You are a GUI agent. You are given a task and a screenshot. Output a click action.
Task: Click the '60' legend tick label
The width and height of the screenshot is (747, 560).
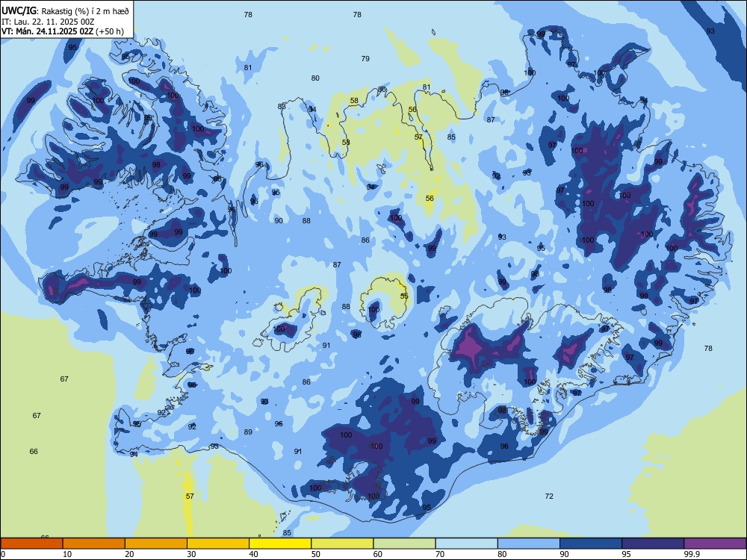[378, 554]
